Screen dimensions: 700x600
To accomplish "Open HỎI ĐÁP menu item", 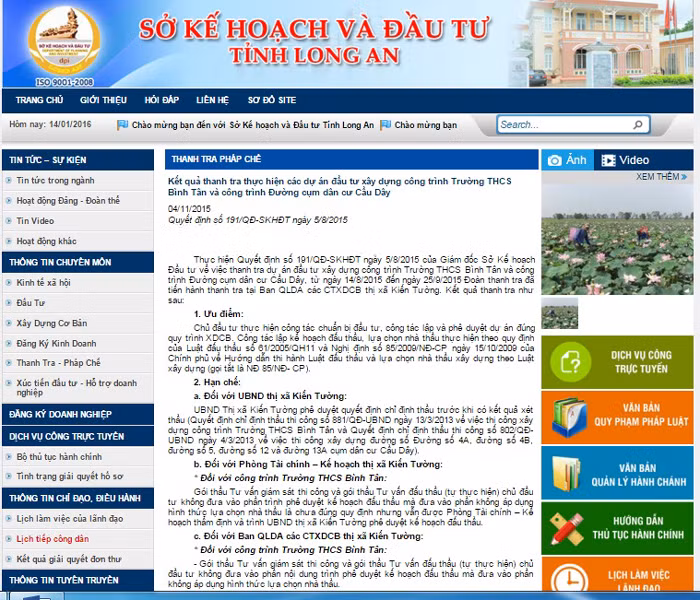I will pos(162,100).
